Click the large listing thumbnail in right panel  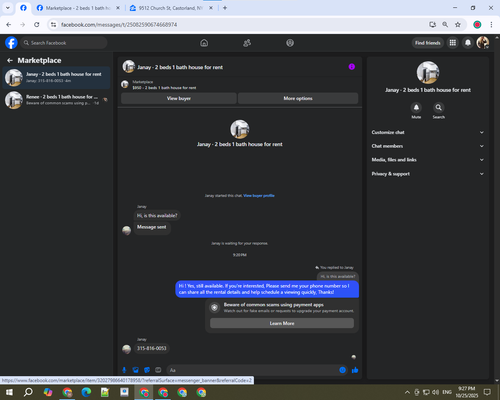(428, 72)
